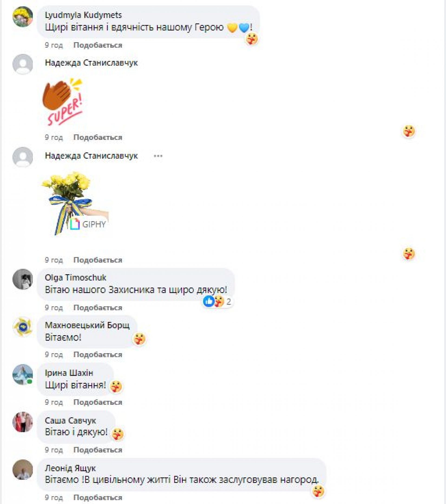Open Махновецький Борщ profile name link
446x504 pixels.
pyautogui.click(x=87, y=325)
